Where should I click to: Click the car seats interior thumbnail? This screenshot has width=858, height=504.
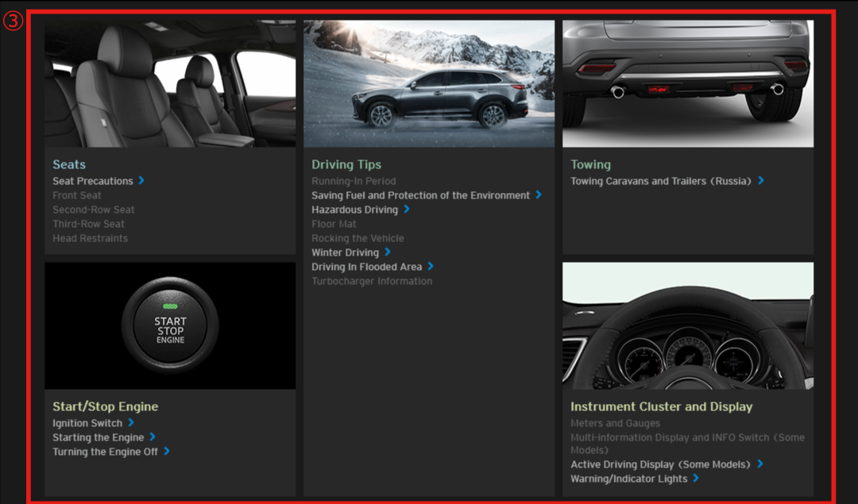(x=170, y=83)
